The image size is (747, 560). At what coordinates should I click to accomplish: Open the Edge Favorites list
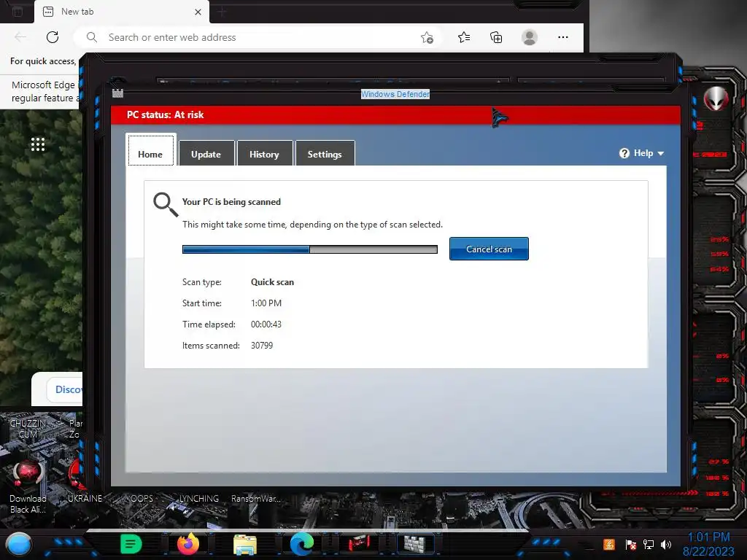[463, 37]
